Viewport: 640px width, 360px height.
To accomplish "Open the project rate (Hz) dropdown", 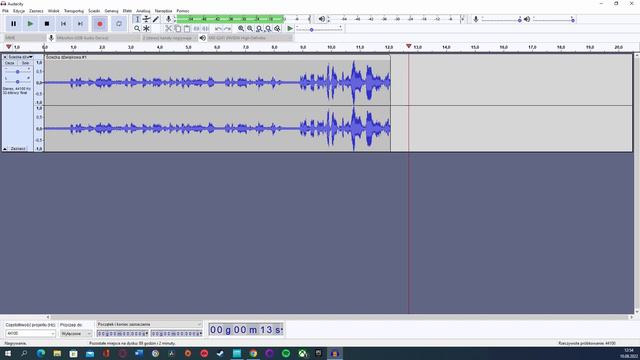I will coord(31,333).
